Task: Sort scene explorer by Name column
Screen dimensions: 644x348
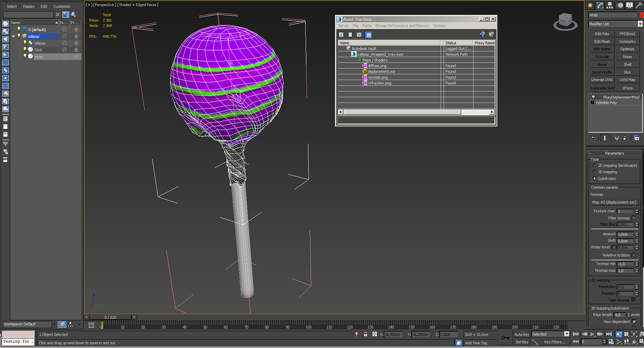Action: pos(34,23)
